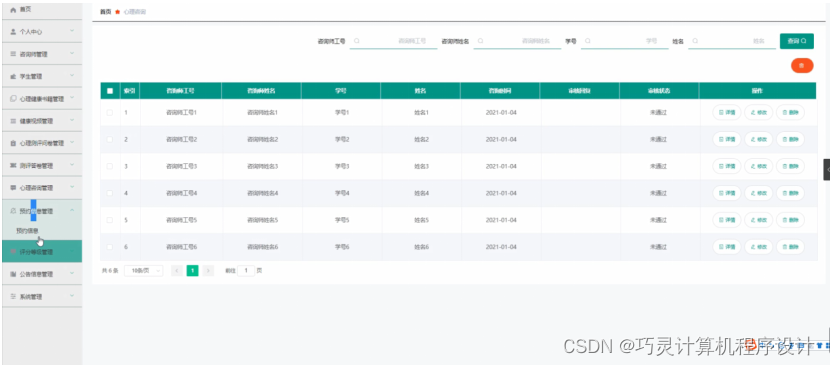Viewport: 830px width, 365px height.
Task: Click the 学号 search input
Action: pos(625,41)
